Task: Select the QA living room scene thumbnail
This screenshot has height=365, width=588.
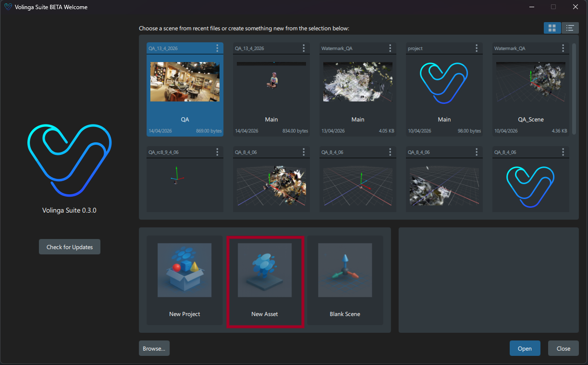Action: pyautogui.click(x=184, y=82)
